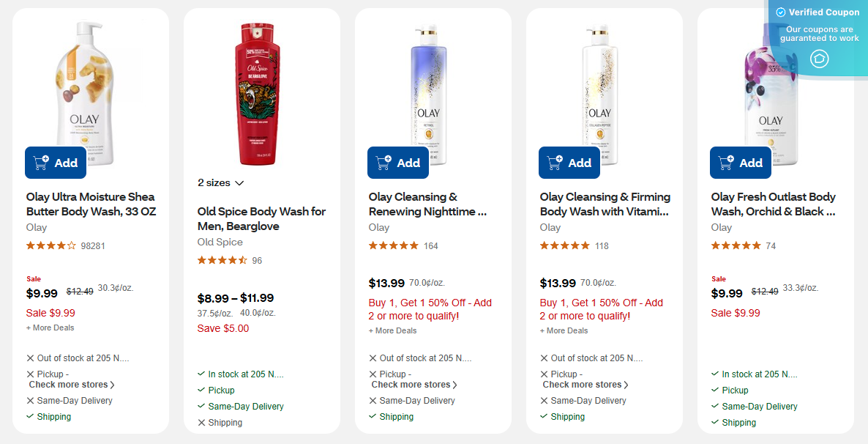Click the checkmark badge next to Verified Coupon
The width and height of the screenshot is (868, 444).
click(x=782, y=12)
